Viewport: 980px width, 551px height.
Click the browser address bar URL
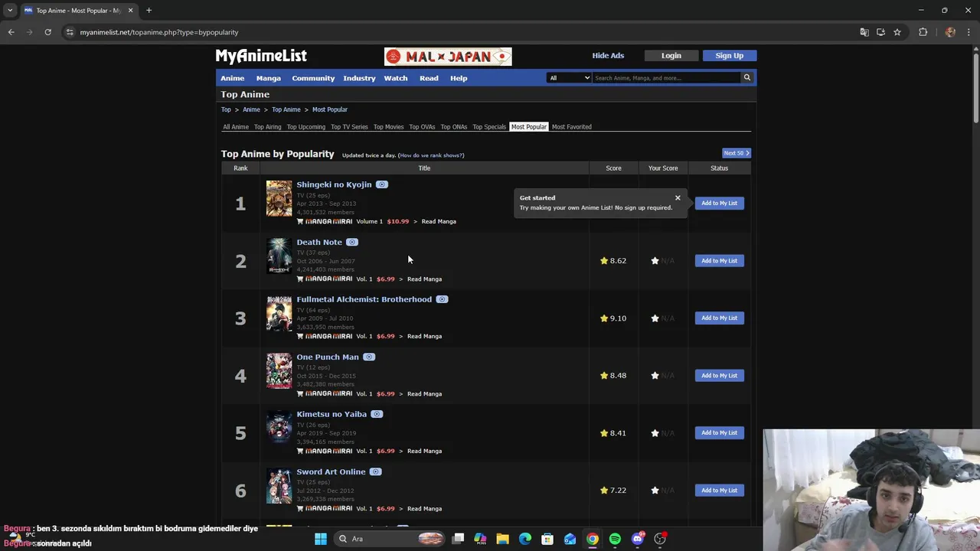coord(159,32)
